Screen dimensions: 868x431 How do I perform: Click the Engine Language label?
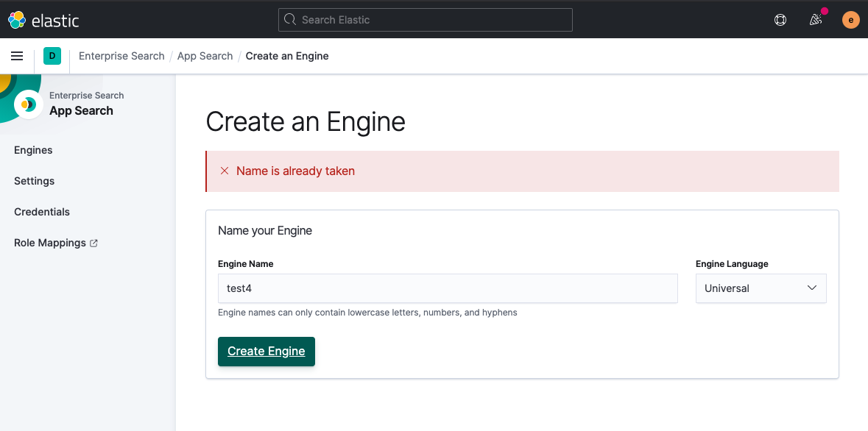click(x=732, y=264)
